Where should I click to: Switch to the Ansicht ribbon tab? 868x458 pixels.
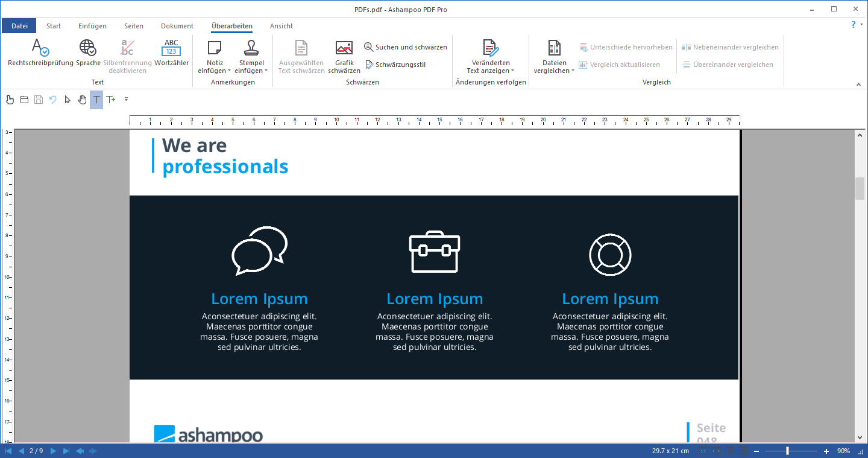point(281,26)
